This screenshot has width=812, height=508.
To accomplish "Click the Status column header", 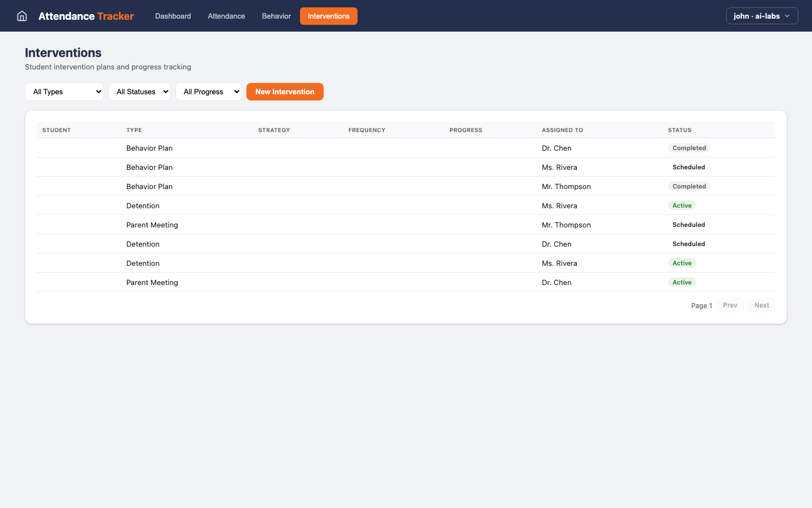I will (x=679, y=130).
